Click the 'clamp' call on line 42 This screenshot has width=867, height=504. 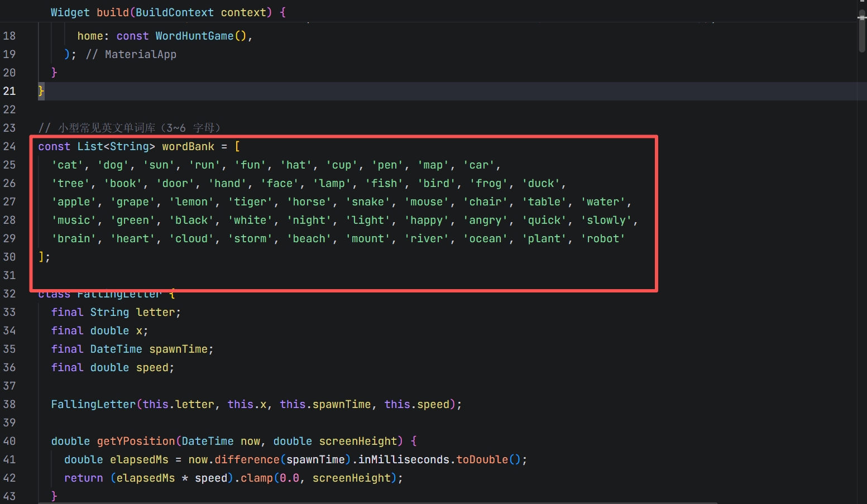click(256, 478)
